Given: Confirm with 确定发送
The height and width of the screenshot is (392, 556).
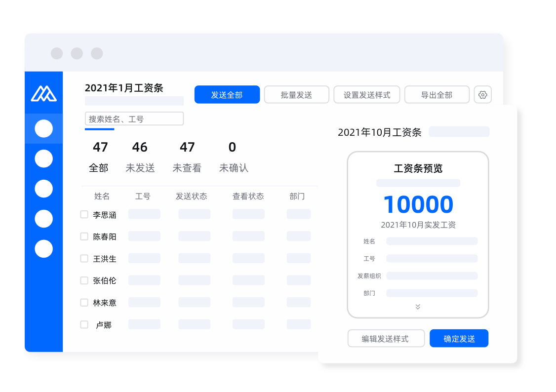Looking at the screenshot, I should pyautogui.click(x=459, y=339).
